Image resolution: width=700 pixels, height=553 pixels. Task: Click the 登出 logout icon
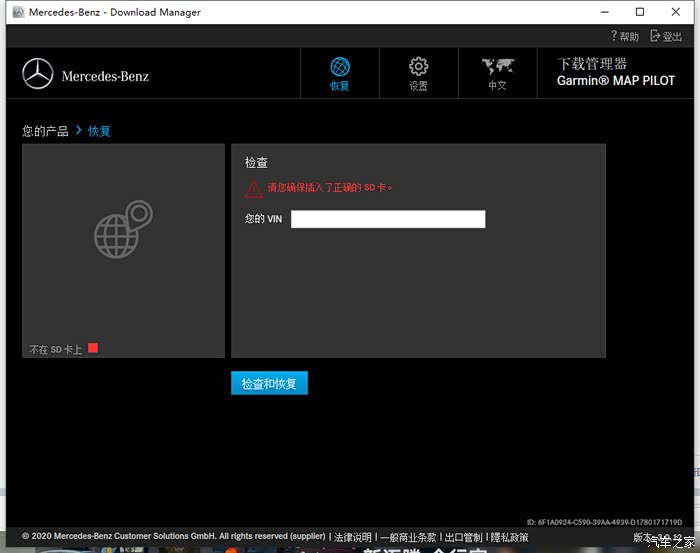[x=667, y=36]
